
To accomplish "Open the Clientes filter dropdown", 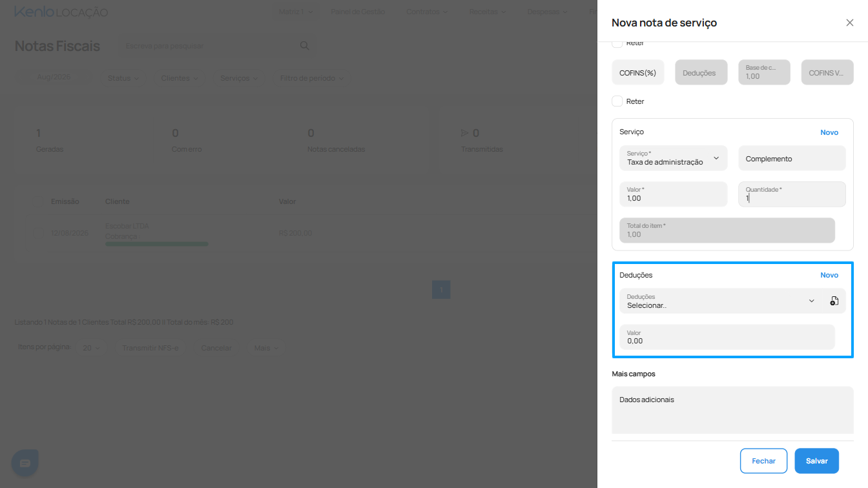I will [180, 78].
